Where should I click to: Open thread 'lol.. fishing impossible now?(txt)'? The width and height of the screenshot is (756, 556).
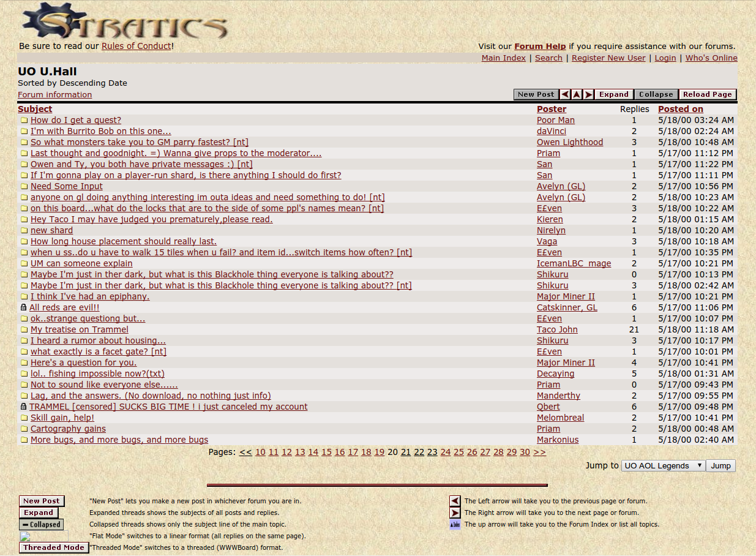[x=97, y=374]
